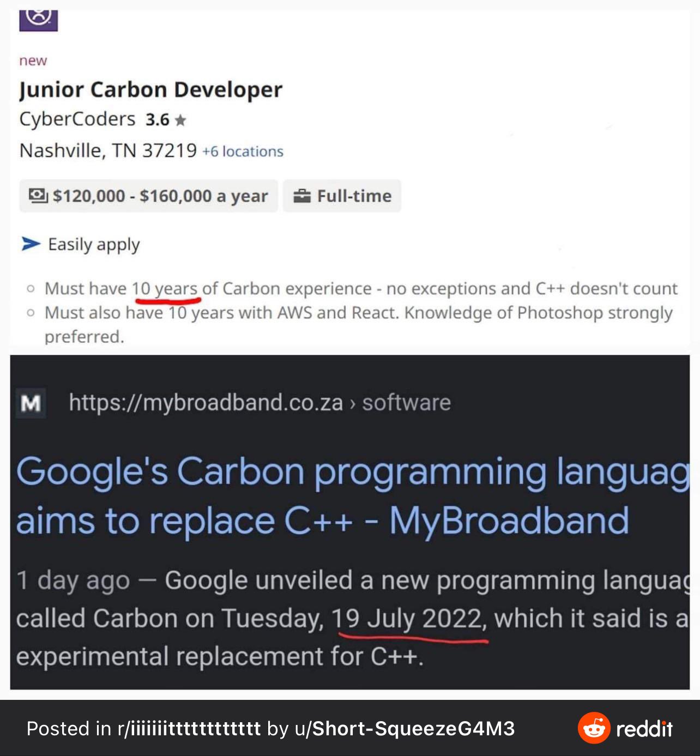Click the Nashville, TN 37219 location text
Viewport: 700px width, 756px height.
pos(108,150)
